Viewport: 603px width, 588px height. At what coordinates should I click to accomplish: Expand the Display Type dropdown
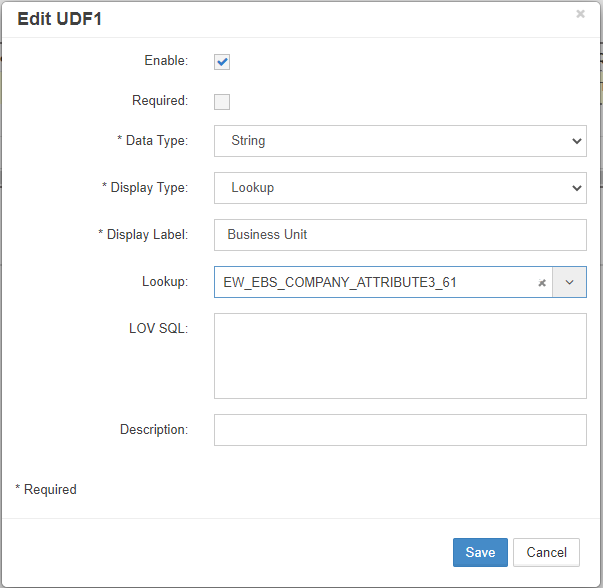[x=399, y=188]
